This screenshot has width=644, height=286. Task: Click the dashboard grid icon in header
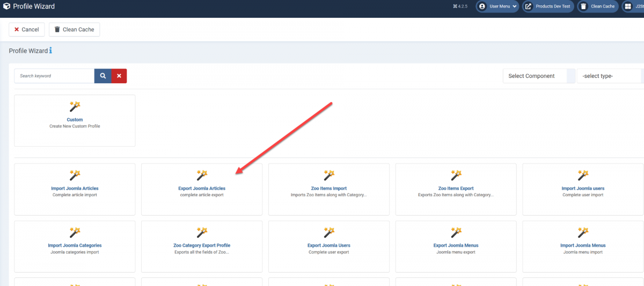point(628,6)
